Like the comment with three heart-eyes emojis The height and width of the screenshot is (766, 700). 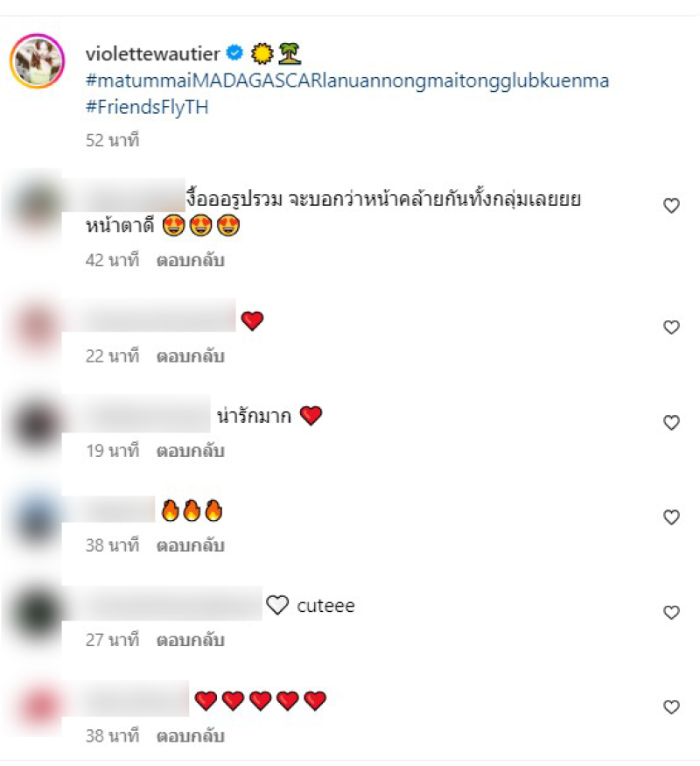click(672, 206)
